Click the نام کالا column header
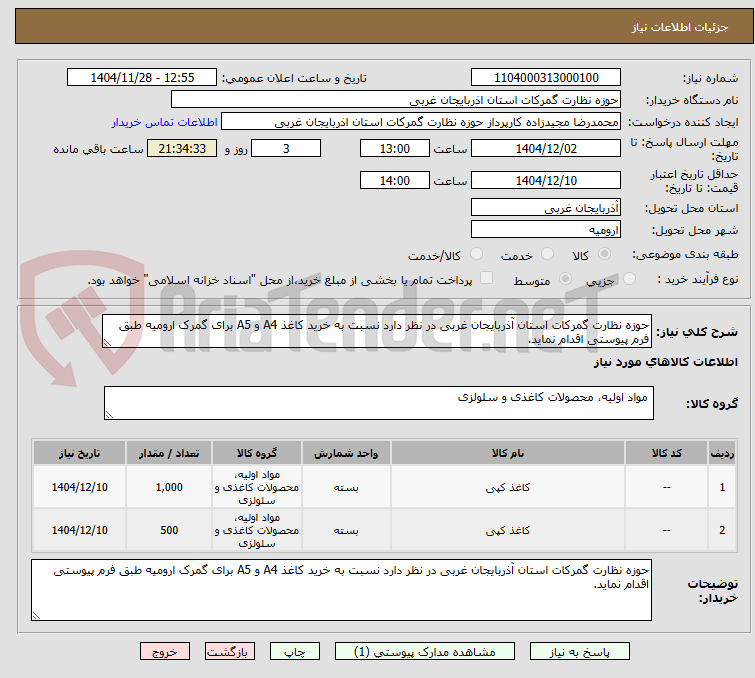755x678 pixels. click(x=508, y=453)
